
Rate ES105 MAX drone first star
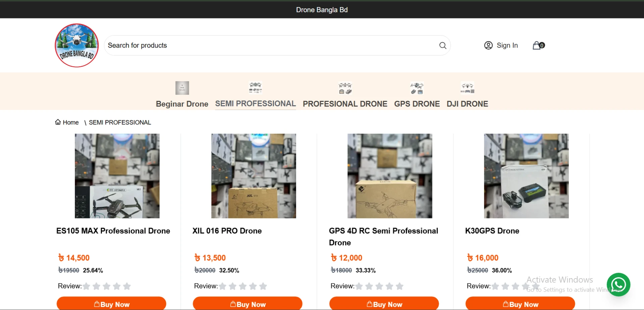click(x=86, y=286)
